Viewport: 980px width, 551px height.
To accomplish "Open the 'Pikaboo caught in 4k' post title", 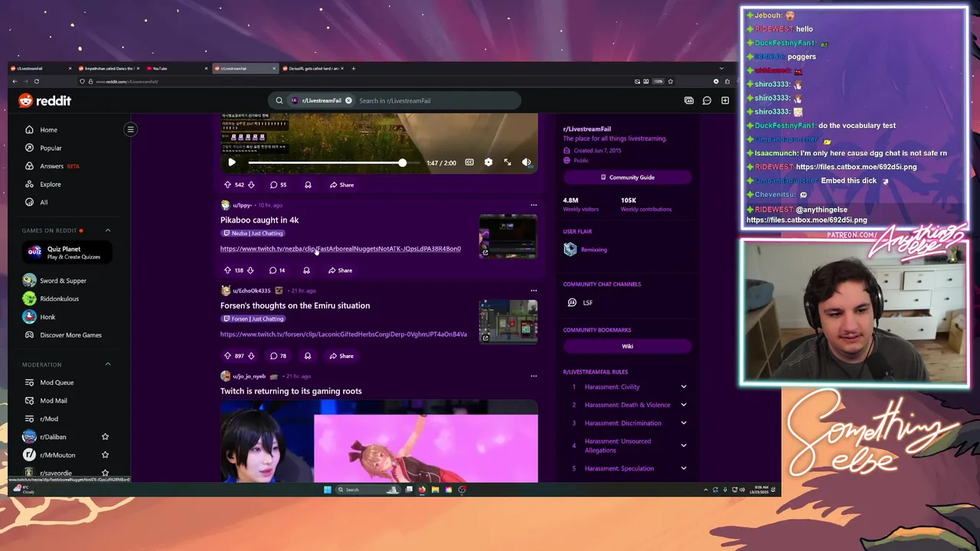I will (260, 220).
